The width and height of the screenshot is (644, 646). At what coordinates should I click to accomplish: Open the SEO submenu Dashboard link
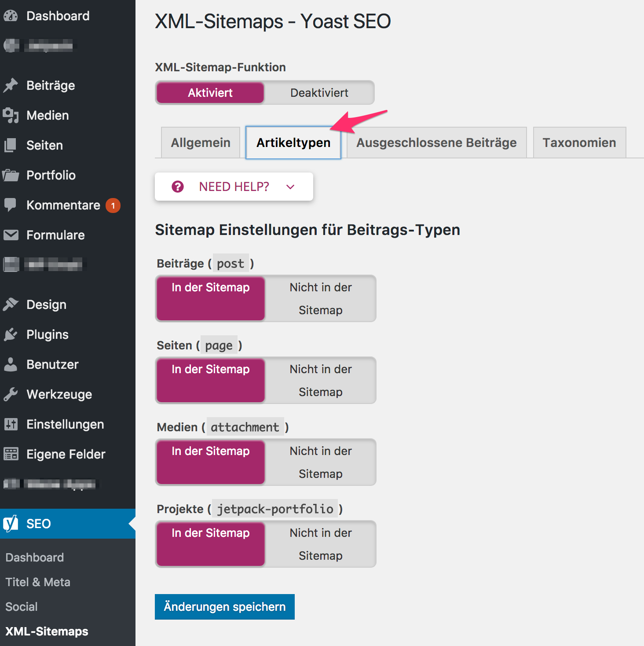coord(35,558)
